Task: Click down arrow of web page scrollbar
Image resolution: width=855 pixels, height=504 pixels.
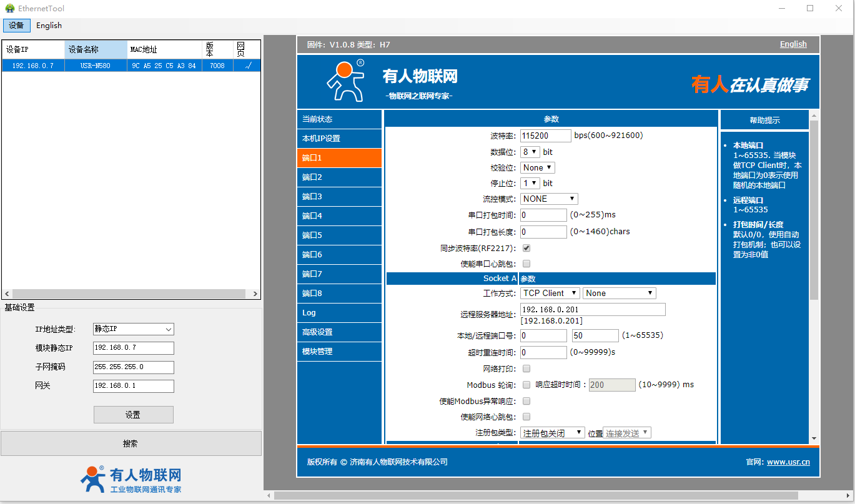Action: tap(814, 439)
